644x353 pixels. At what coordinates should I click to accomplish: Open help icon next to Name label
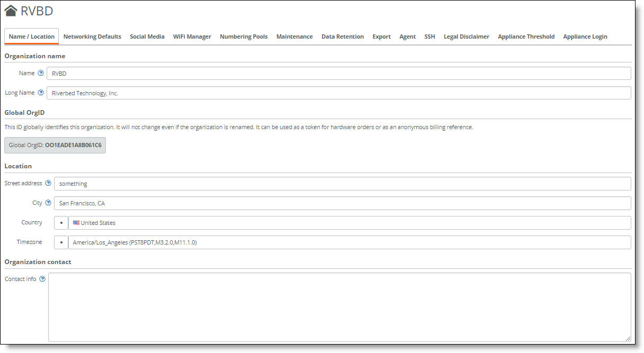click(41, 73)
